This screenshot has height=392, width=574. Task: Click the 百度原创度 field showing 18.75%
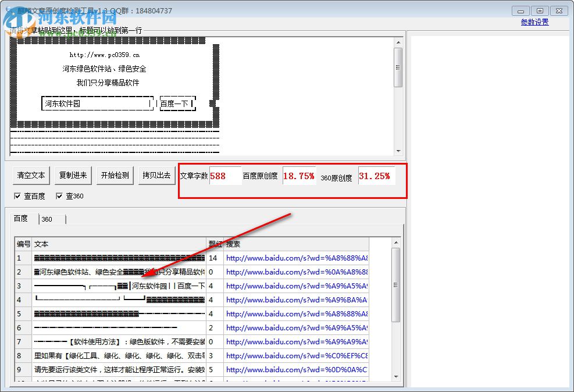(x=299, y=176)
